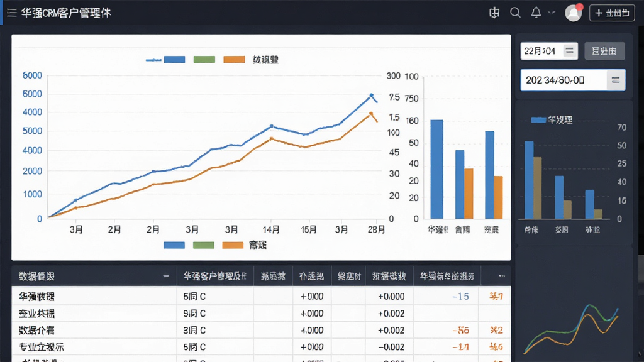Click the CRM title text in the header

click(65, 13)
